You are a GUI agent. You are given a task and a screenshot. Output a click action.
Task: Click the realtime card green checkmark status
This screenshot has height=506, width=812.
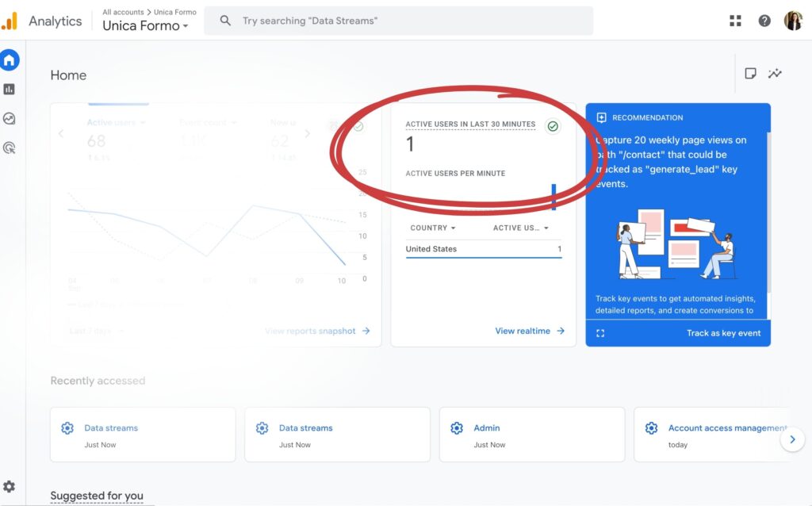tap(553, 126)
